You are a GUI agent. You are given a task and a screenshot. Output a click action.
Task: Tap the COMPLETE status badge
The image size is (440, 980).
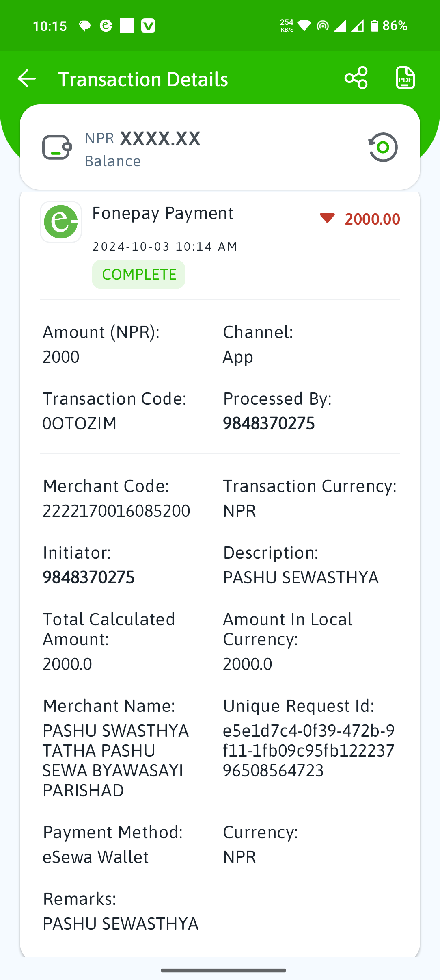139,274
